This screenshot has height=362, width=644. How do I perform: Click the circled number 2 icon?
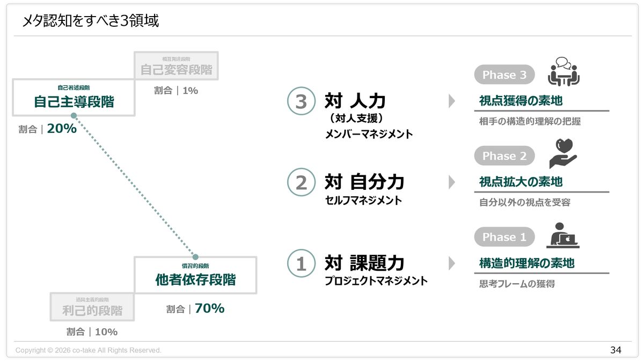pyautogui.click(x=301, y=182)
